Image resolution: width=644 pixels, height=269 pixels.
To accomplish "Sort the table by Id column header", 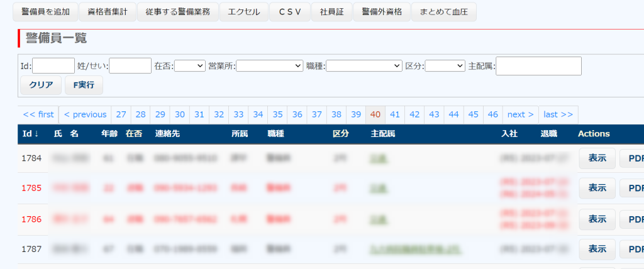I will coord(31,134).
